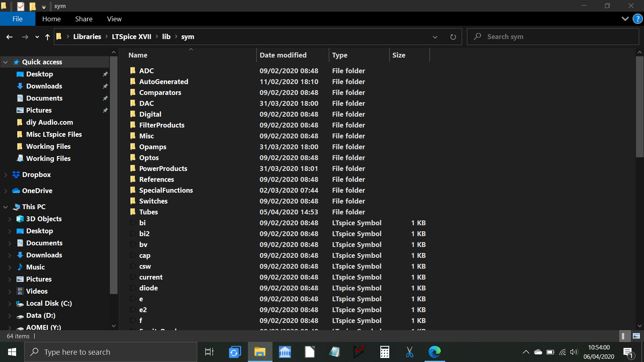Screen dimensions: 644x362
Task: Click the Back navigation arrow
Action: [x=10, y=37]
